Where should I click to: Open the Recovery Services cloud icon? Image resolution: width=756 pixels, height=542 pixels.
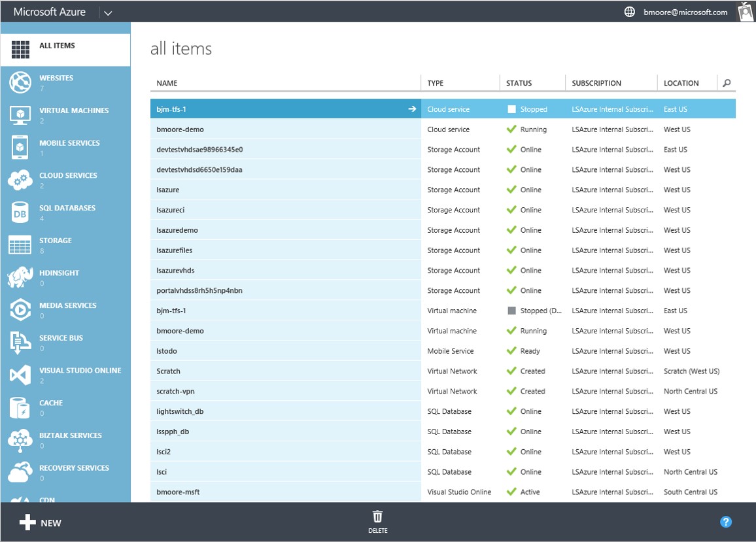tap(20, 473)
